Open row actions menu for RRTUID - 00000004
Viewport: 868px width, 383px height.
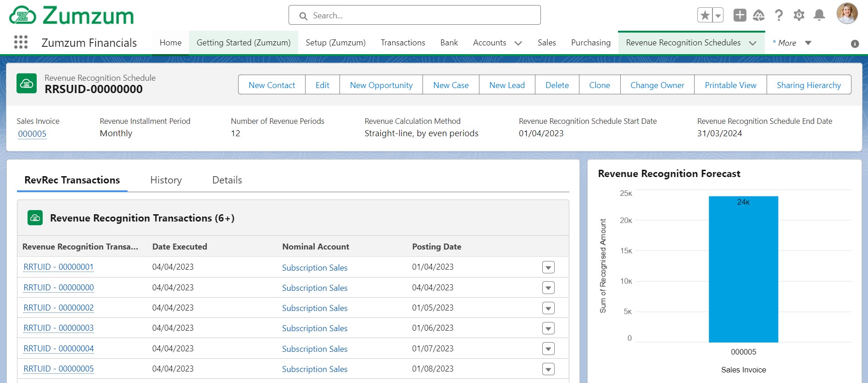(548, 349)
